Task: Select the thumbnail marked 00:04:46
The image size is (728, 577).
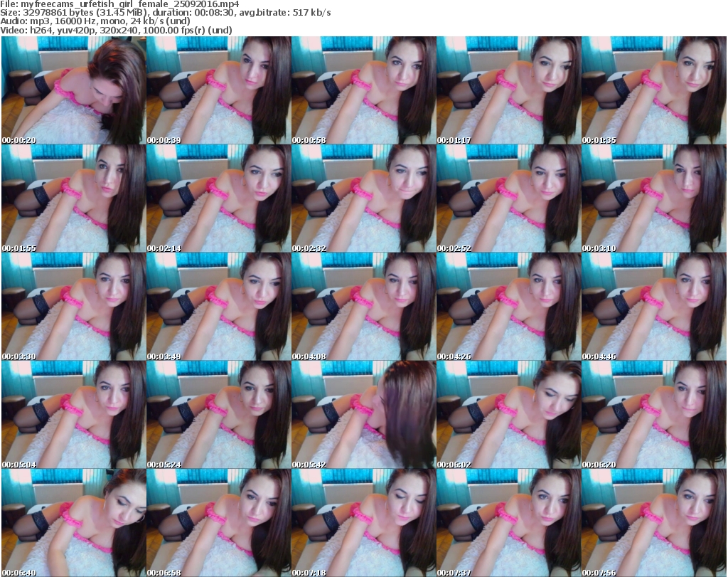Action: pyautogui.click(x=653, y=307)
